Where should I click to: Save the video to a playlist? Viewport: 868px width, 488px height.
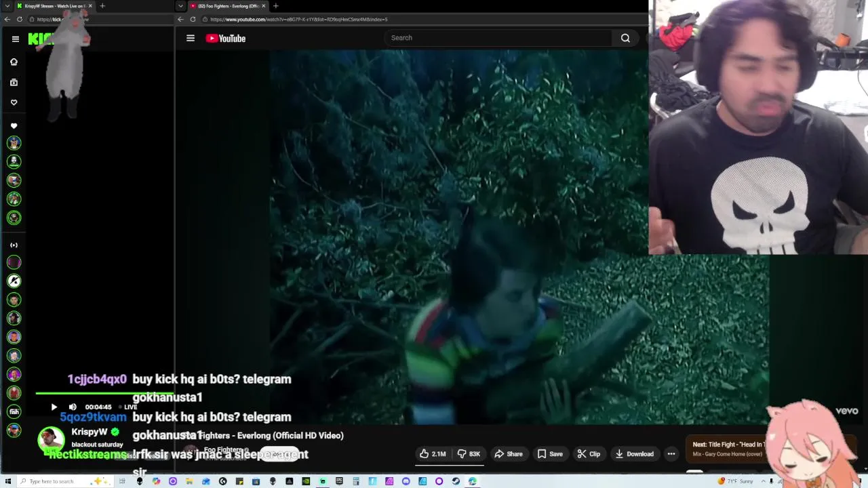(550, 454)
